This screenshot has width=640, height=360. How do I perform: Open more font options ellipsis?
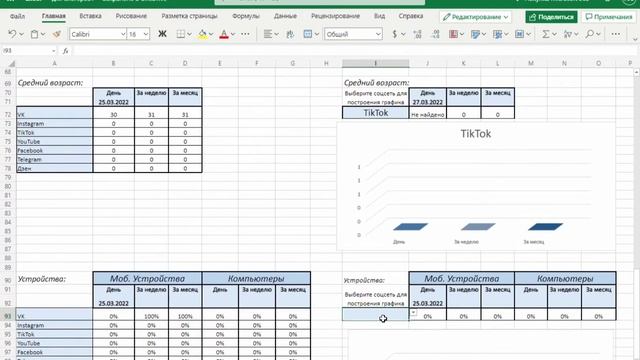(245, 34)
